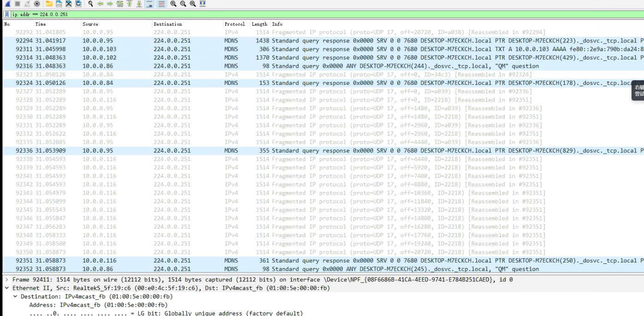Toggle packet list colorization

click(161, 4)
